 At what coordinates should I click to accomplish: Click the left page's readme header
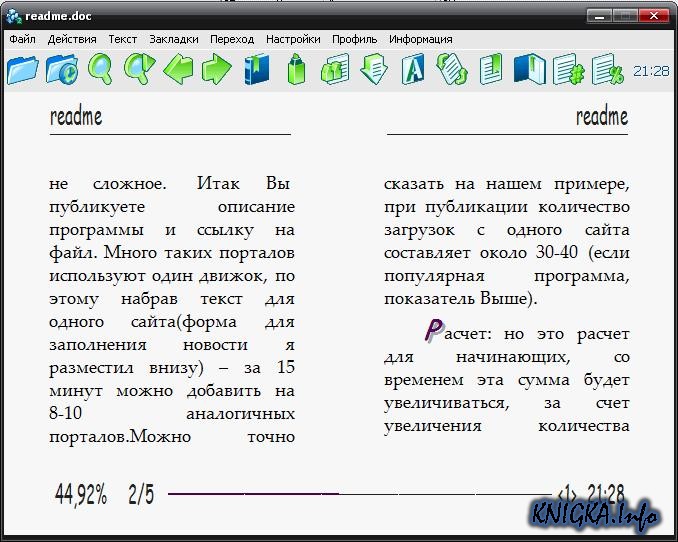pyautogui.click(x=76, y=116)
